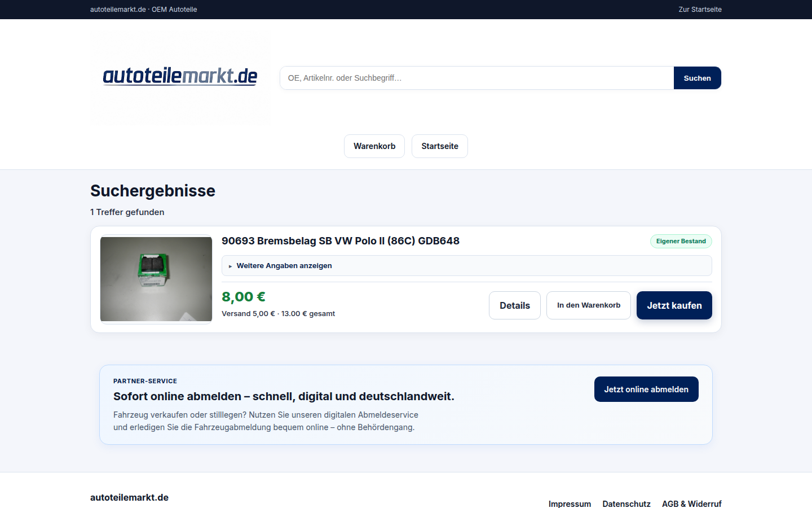
Task: Click 'Jetzt online abmelden' button
Action: coord(646,389)
